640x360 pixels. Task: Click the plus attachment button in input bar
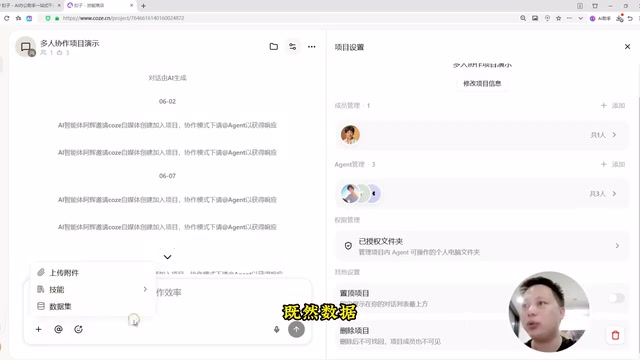[38, 329]
